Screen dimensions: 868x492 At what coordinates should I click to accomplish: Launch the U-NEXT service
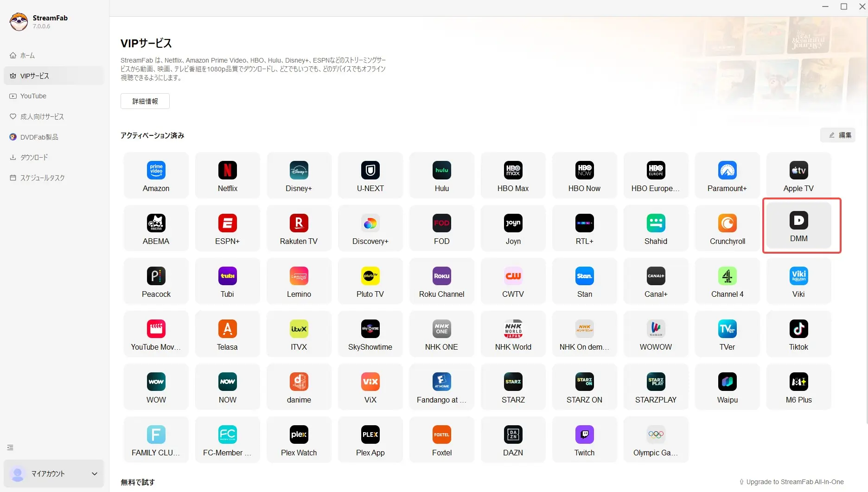click(x=370, y=175)
